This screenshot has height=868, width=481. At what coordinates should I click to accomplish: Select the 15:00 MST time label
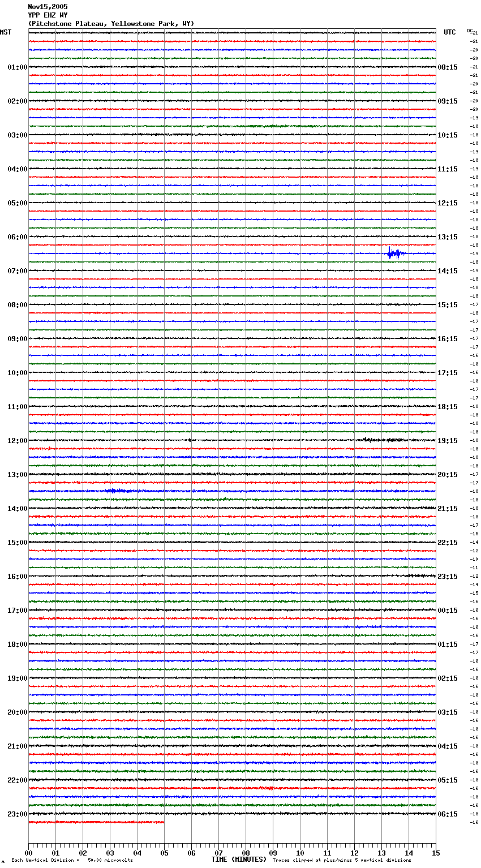tap(18, 543)
